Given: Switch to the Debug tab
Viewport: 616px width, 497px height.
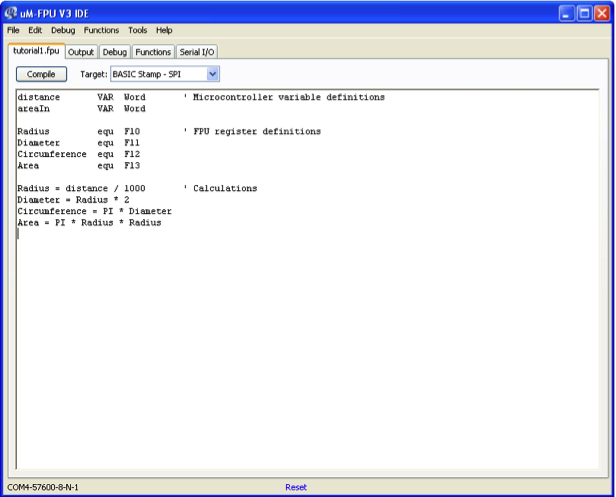Looking at the screenshot, I should pyautogui.click(x=115, y=52).
